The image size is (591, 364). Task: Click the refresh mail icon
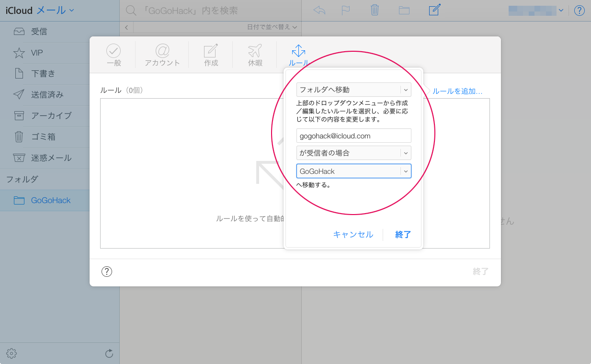(x=109, y=353)
